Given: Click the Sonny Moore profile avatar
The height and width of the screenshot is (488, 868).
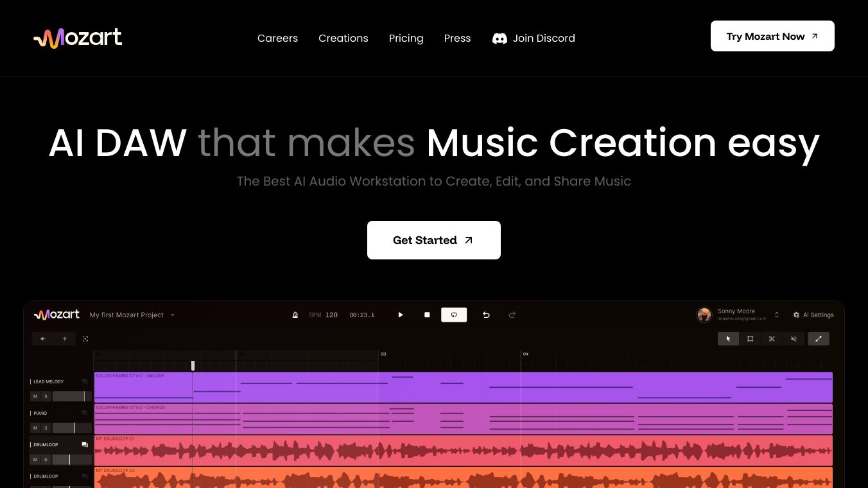Looking at the screenshot, I should [x=704, y=315].
